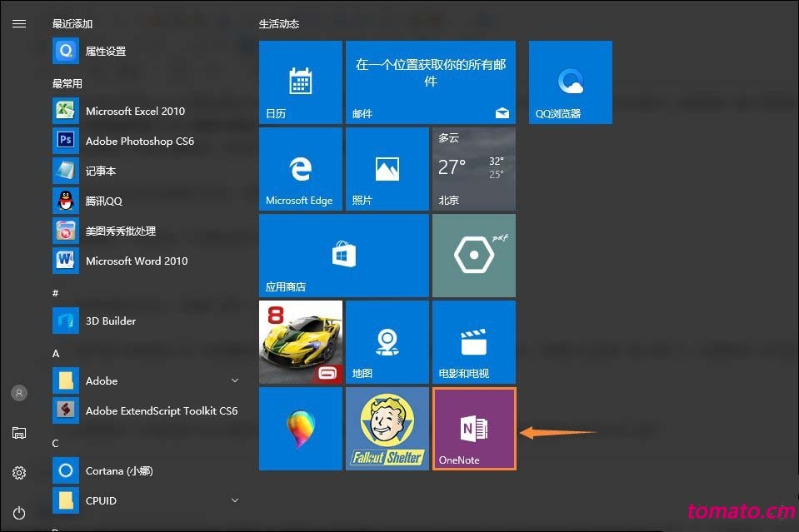
Task: Click the 最近添加 heading
Action: click(x=72, y=24)
